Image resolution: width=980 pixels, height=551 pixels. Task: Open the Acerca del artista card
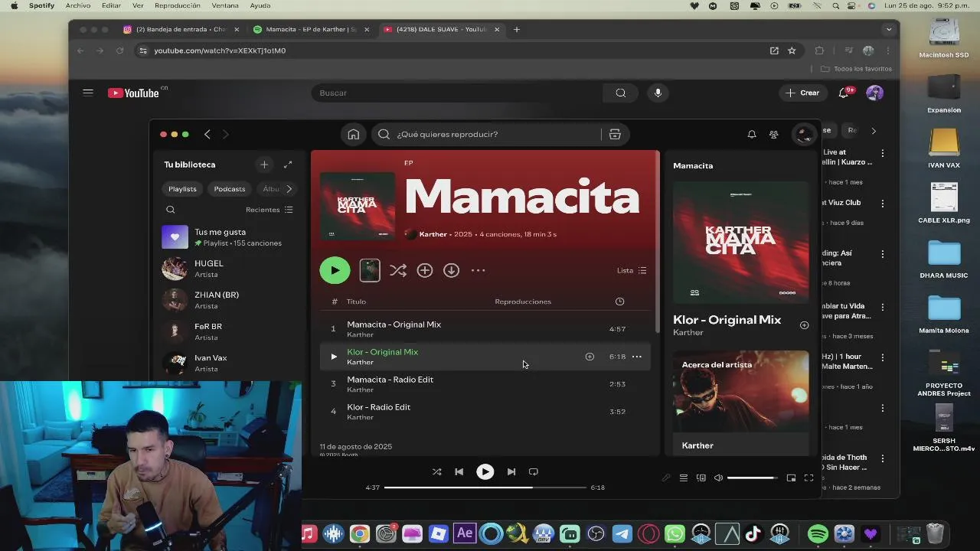click(x=740, y=403)
